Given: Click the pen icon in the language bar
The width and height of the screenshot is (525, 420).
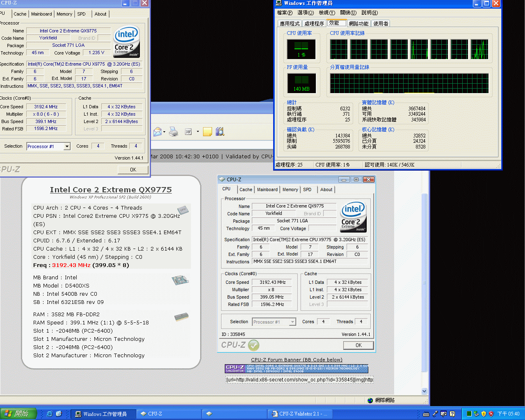Looking at the screenshot, I should pyautogui.click(x=435, y=414).
